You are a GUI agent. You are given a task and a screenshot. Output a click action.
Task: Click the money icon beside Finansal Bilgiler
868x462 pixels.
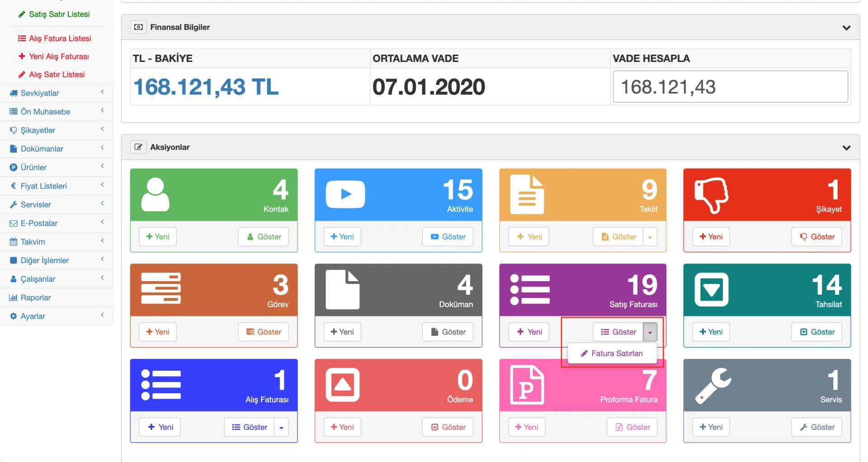coord(138,27)
